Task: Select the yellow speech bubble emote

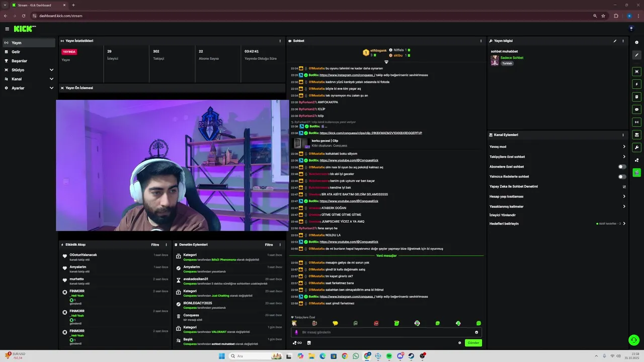Action: 335,323
